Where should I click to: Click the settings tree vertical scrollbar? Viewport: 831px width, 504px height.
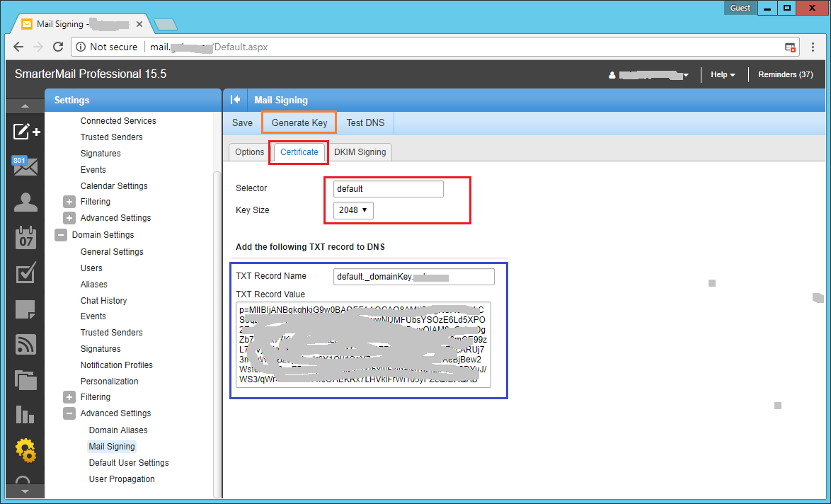(216, 334)
